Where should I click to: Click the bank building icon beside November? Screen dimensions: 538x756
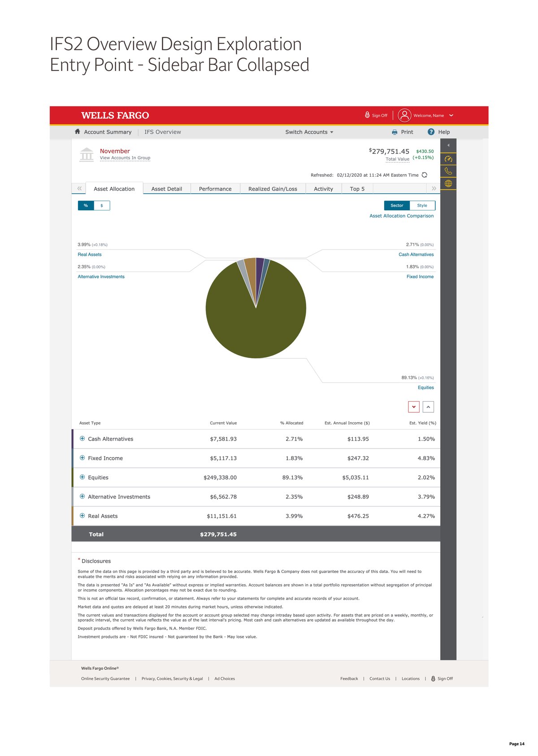click(87, 154)
